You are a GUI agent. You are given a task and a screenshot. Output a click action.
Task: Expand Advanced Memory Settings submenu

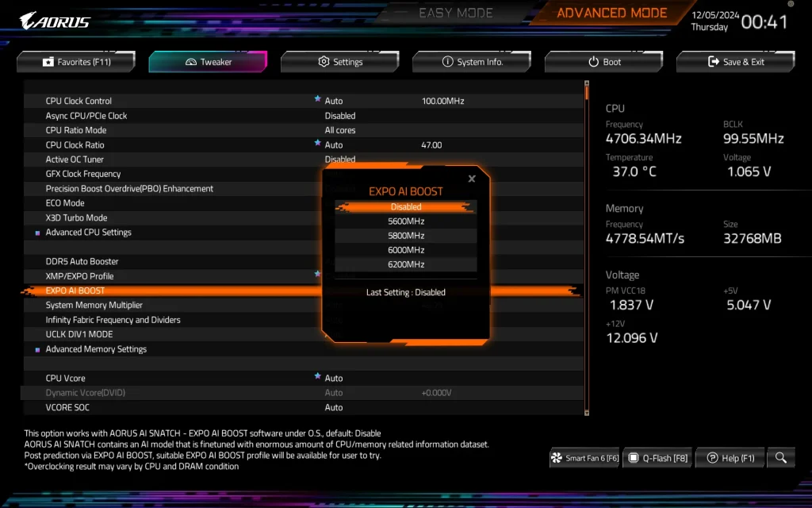tap(96, 349)
